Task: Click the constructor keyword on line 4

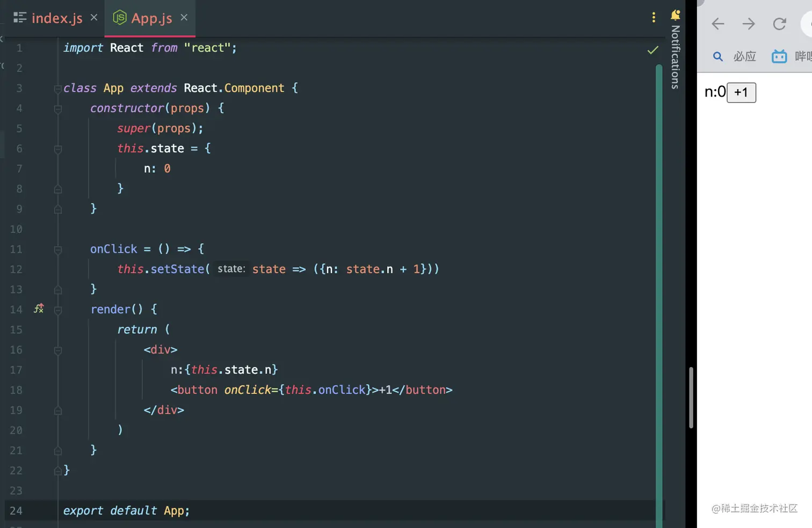Action: (127, 108)
